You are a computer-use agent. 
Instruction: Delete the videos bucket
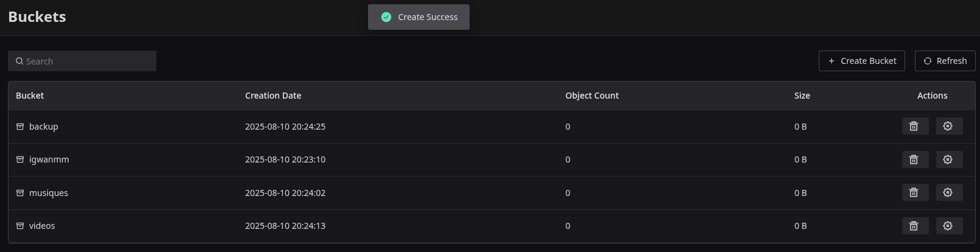tap(915, 226)
